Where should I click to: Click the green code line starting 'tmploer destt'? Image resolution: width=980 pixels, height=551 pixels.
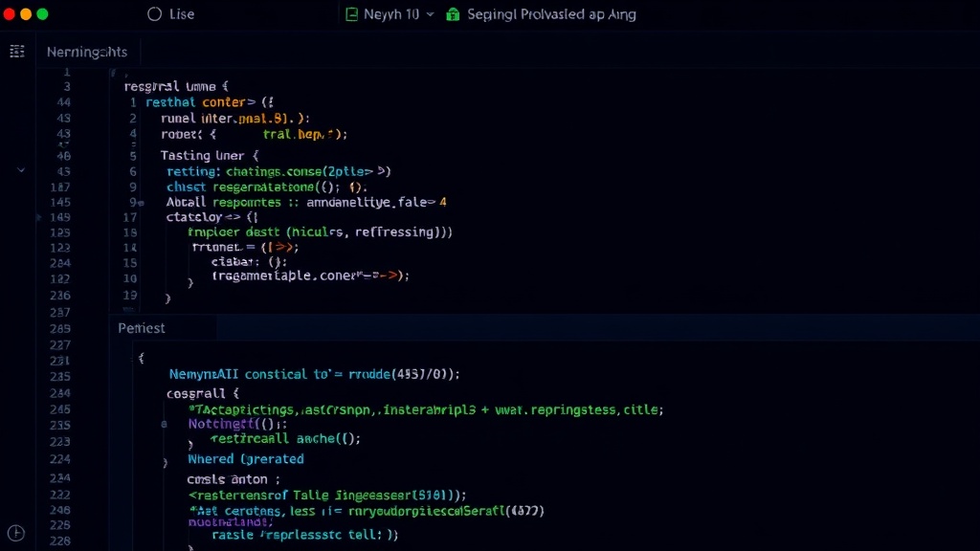point(320,231)
